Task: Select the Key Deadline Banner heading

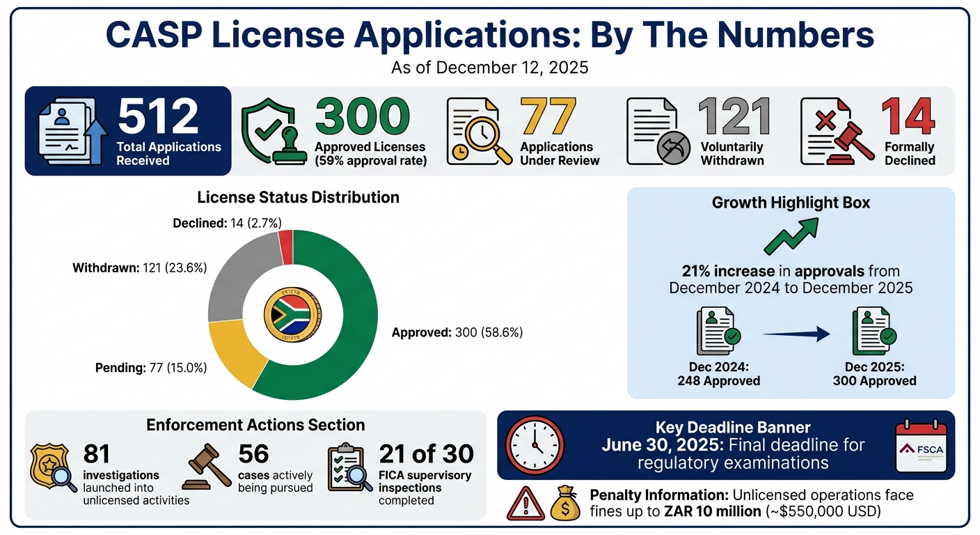Action: pyautogui.click(x=733, y=427)
